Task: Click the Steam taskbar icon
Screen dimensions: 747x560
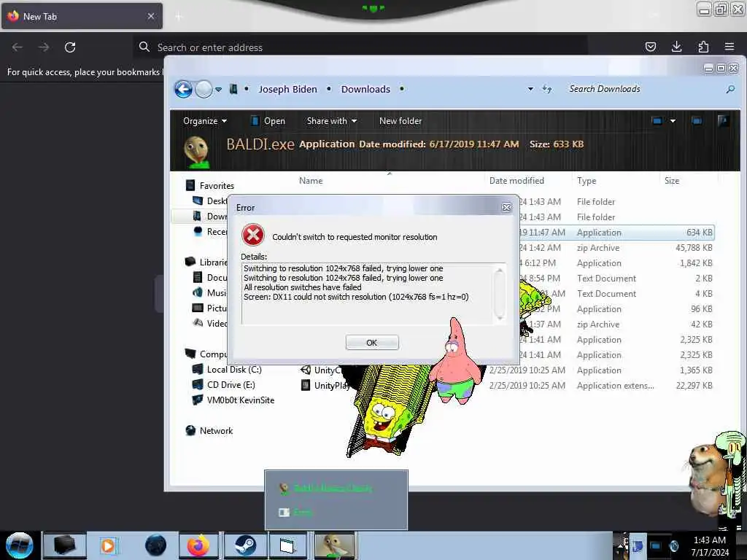Action: (x=244, y=545)
